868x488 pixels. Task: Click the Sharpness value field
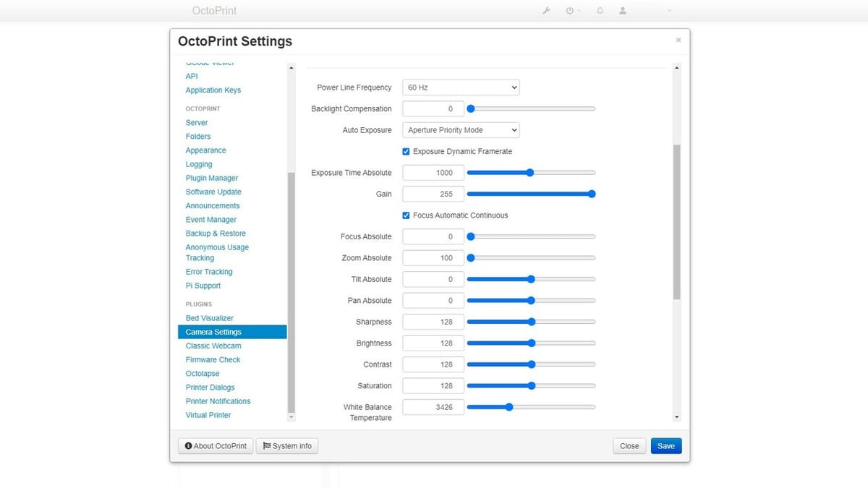pyautogui.click(x=433, y=322)
